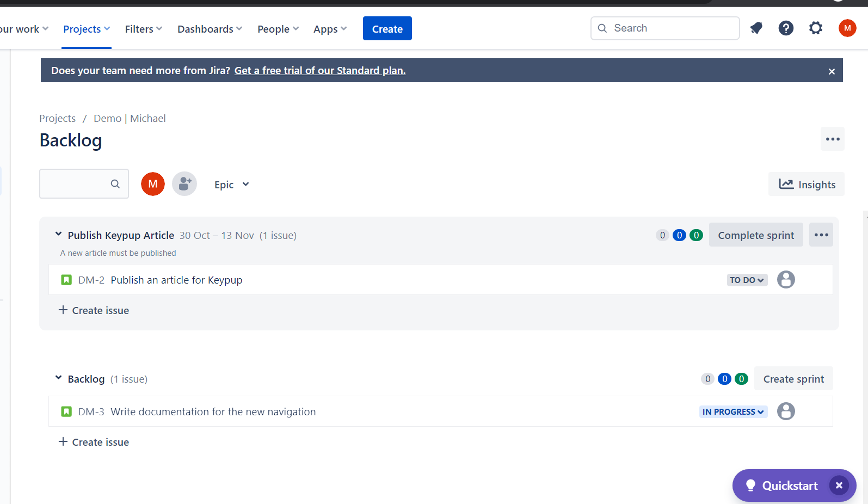The image size is (868, 504).
Task: Open the help question mark icon
Action: 786,28
